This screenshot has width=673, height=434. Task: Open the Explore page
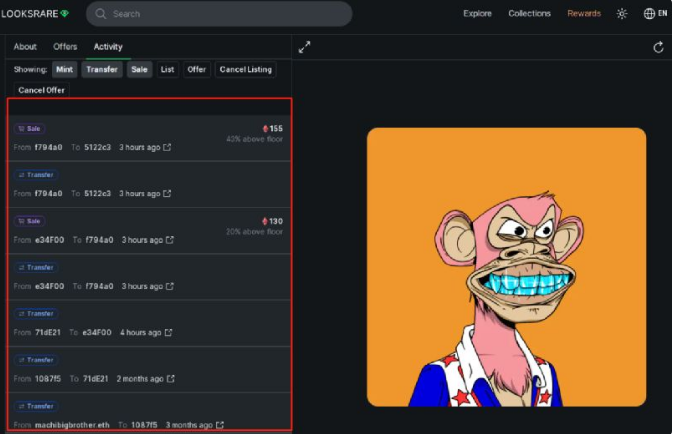pyautogui.click(x=477, y=13)
